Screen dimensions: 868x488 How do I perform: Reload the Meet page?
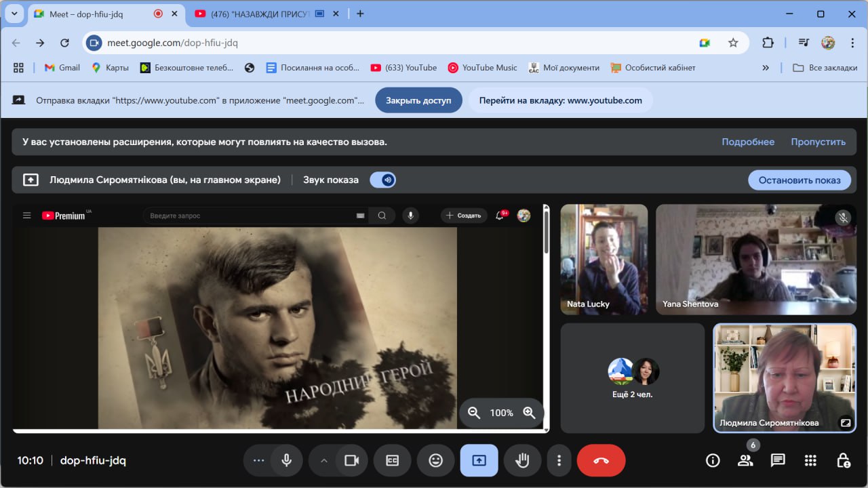coord(64,43)
